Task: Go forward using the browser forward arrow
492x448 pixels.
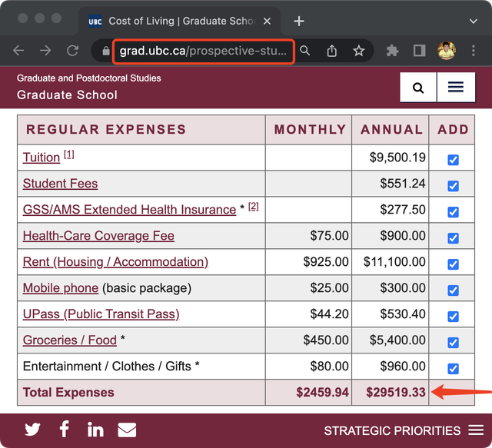Action: pyautogui.click(x=45, y=51)
